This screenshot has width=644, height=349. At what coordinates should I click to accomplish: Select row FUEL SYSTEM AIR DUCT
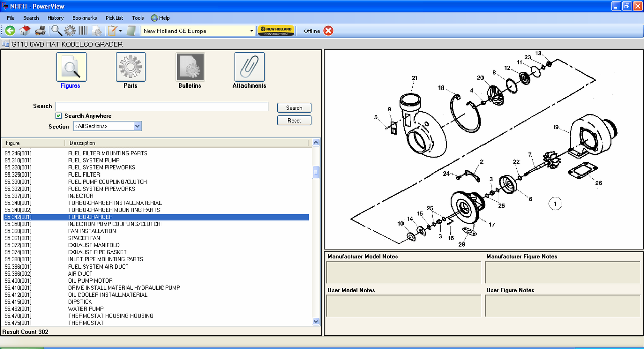(156, 267)
